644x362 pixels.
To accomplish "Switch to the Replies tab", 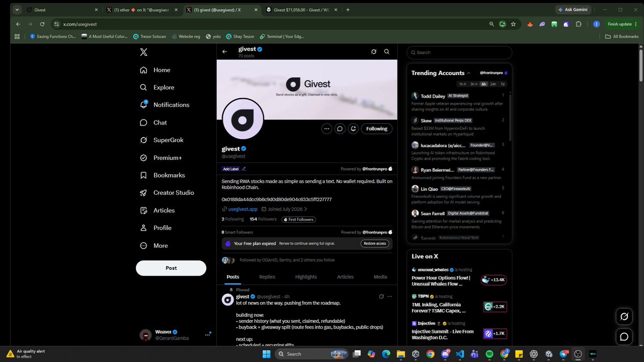I will pyautogui.click(x=267, y=277).
